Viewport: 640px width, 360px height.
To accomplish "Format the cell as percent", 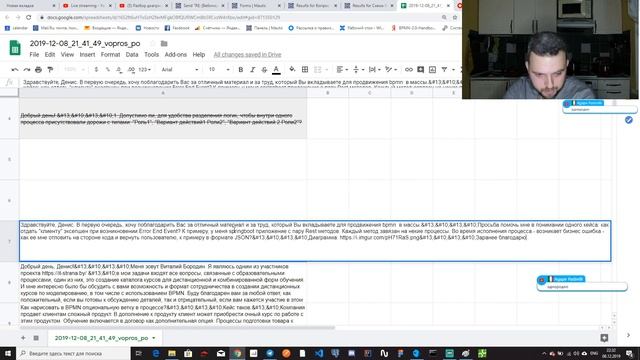I will point(108,70).
